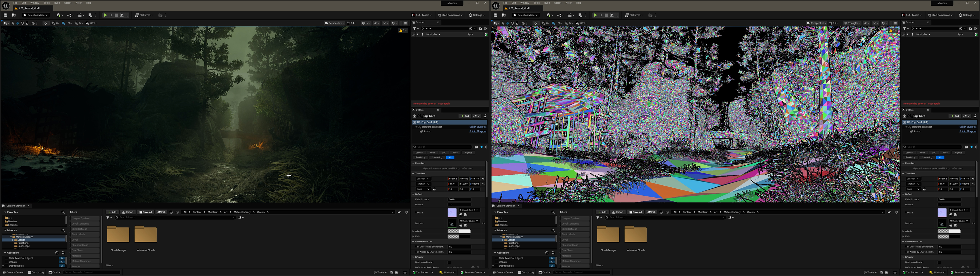This screenshot has width=980, height=276.
Task: Click Save All in left Content Browser
Action: pos(145,212)
